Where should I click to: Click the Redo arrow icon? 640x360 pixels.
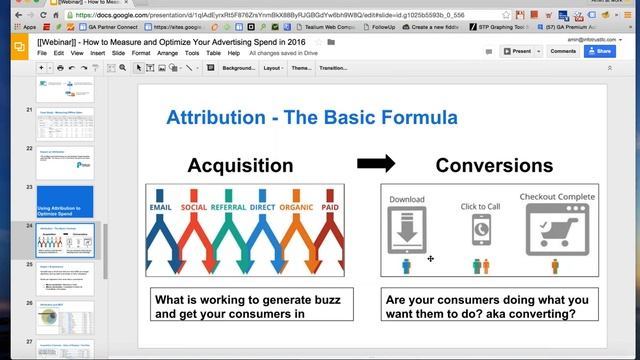84,68
